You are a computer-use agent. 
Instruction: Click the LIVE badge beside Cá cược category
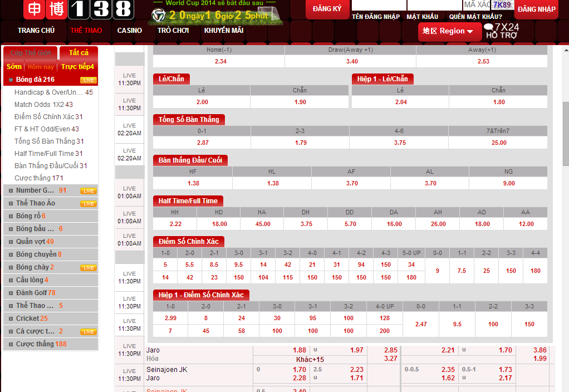pyautogui.click(x=88, y=331)
